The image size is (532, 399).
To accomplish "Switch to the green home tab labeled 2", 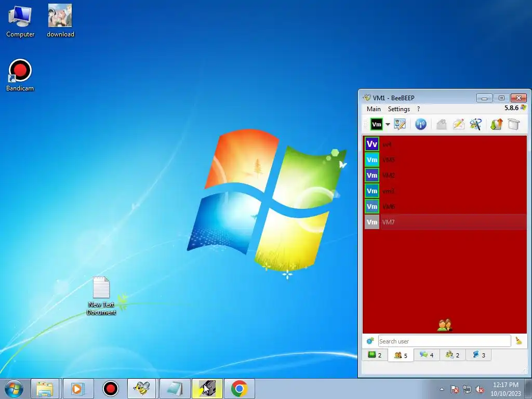I will pos(375,355).
